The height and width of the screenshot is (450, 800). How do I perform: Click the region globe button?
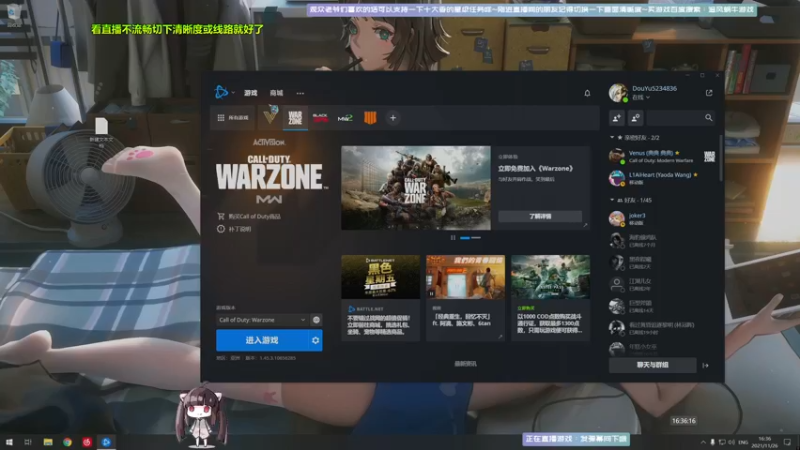[316, 320]
